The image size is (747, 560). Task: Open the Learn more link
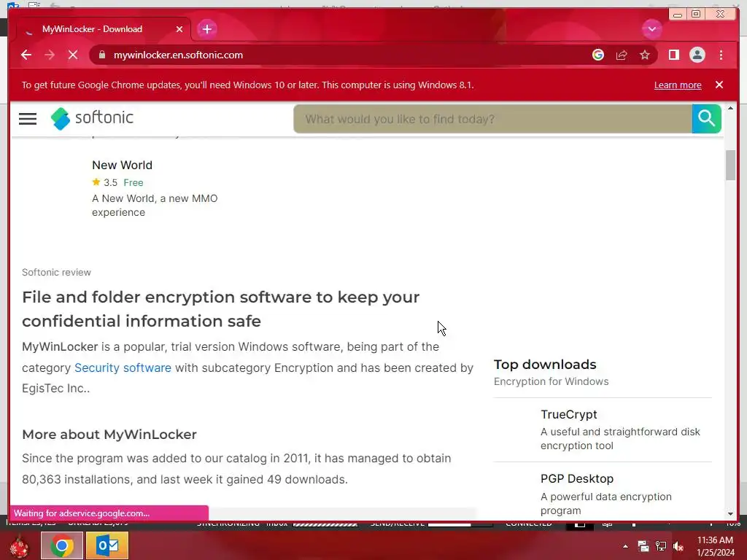pos(678,85)
